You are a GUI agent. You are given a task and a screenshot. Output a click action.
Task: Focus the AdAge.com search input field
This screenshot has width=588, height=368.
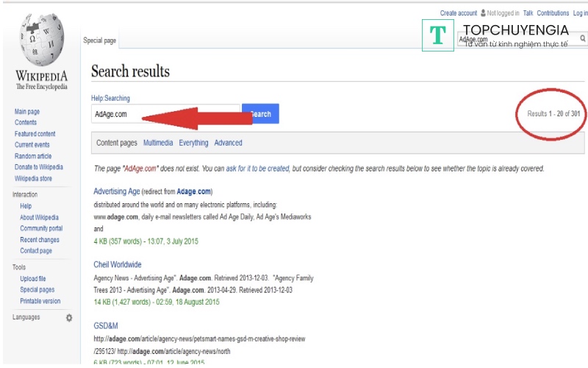[166, 114]
